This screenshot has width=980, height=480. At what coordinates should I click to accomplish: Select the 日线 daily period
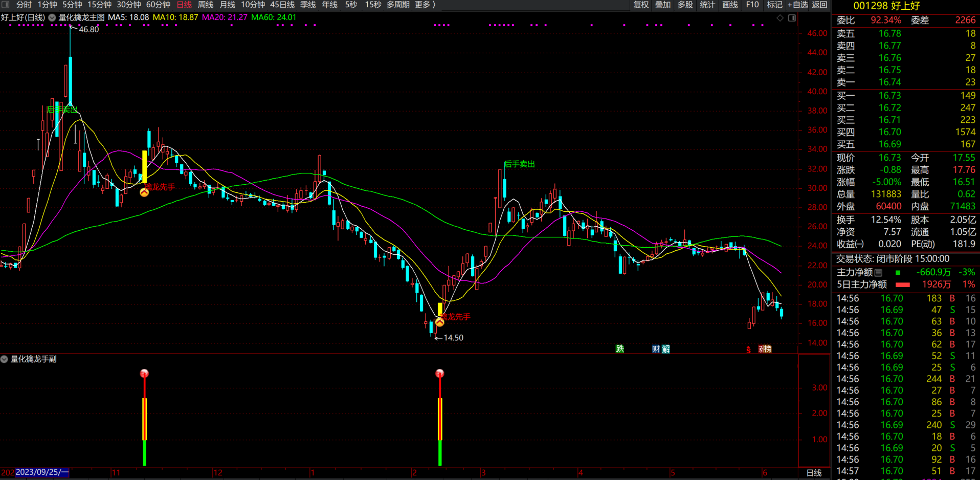184,5
